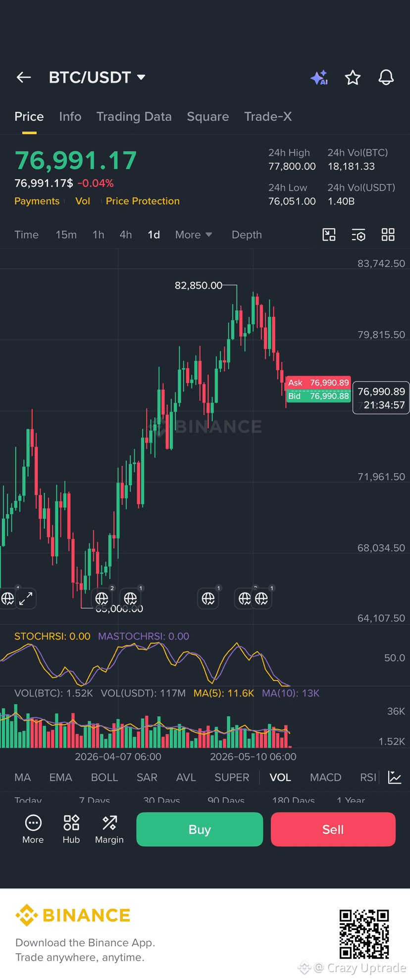Open the Hub icon
This screenshot has width=410, height=980.
71,829
